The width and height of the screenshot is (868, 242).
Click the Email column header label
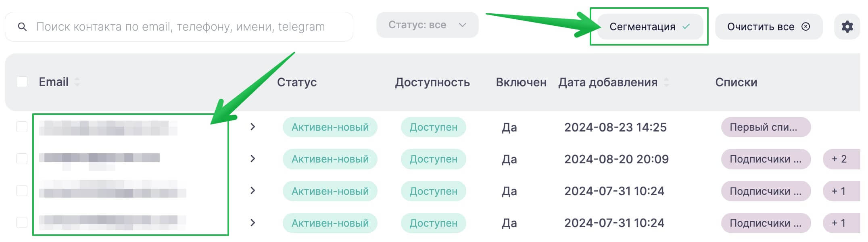pos(53,82)
